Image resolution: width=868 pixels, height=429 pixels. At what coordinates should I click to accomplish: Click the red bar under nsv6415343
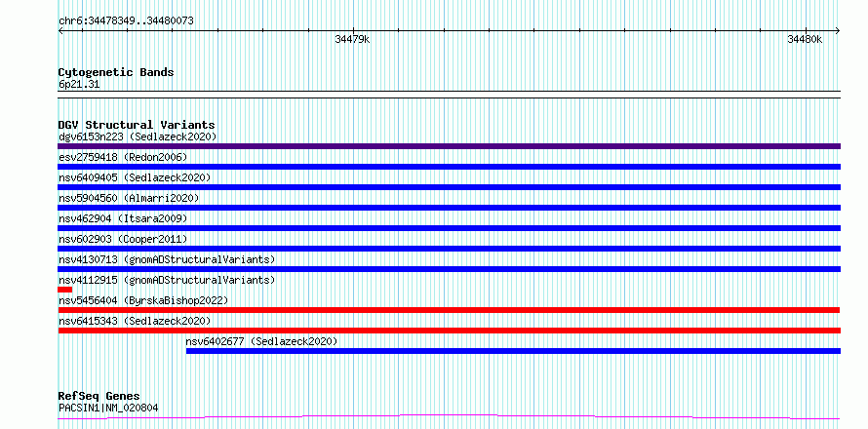tap(449, 331)
